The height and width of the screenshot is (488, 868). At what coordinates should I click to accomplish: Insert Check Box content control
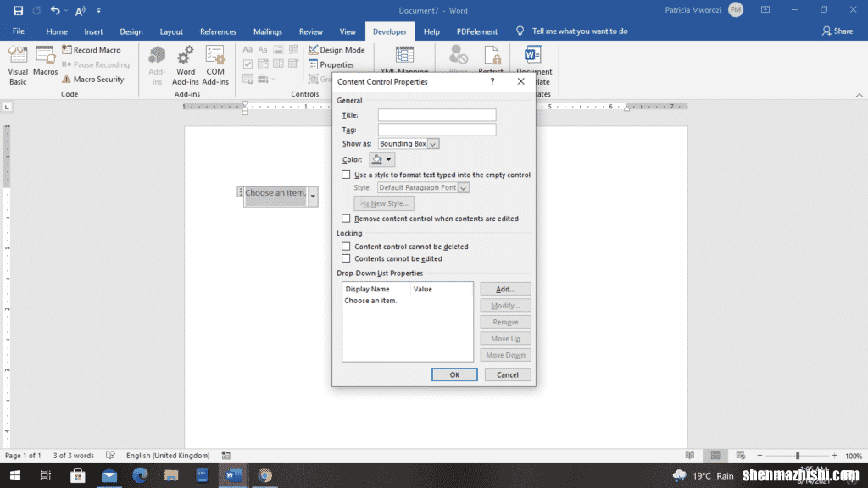coord(248,64)
